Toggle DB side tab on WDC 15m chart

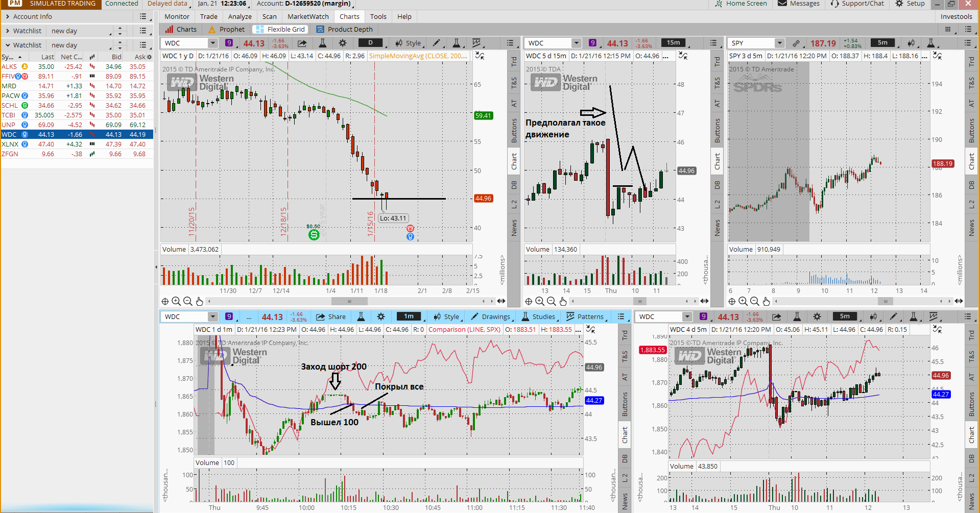[718, 185]
